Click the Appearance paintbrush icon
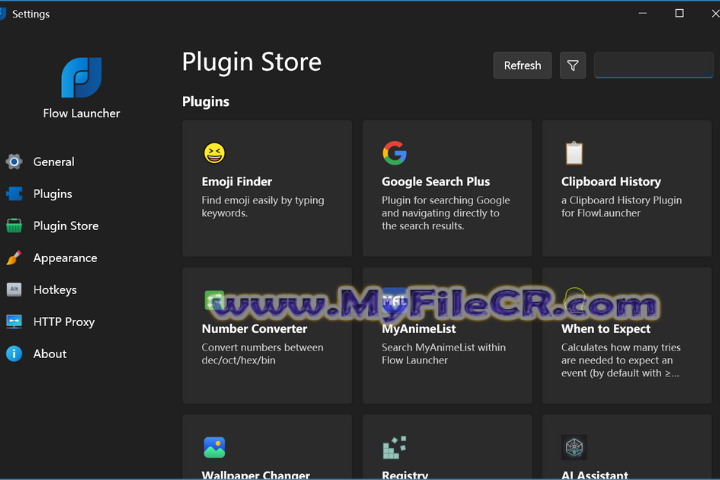The image size is (720, 480). click(x=14, y=258)
